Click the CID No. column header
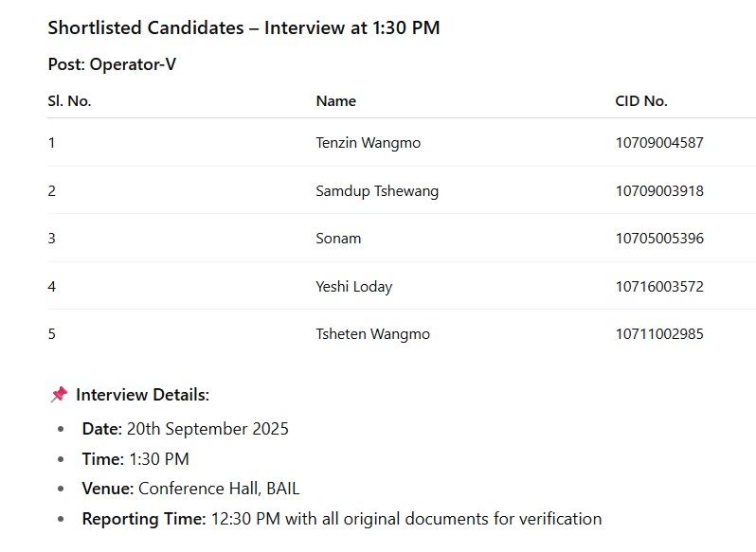The width and height of the screenshot is (756, 552). point(640,101)
